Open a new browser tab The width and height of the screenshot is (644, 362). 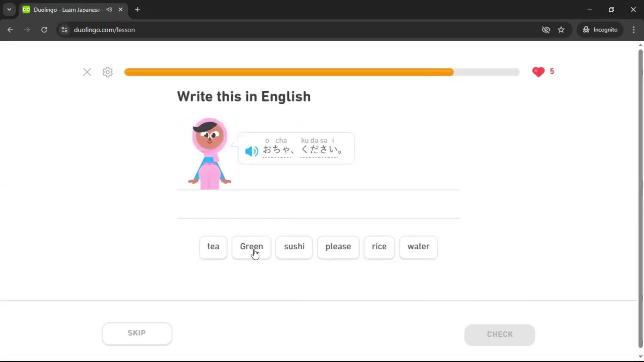click(x=137, y=9)
